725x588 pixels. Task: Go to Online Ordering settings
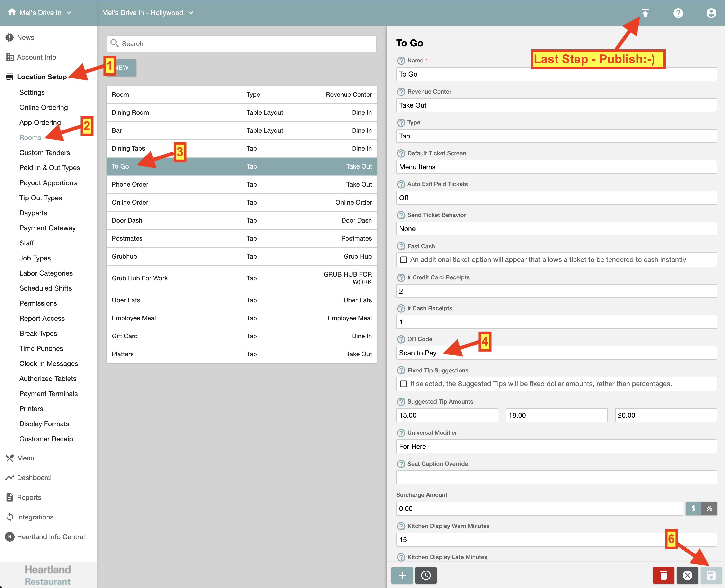pos(44,107)
